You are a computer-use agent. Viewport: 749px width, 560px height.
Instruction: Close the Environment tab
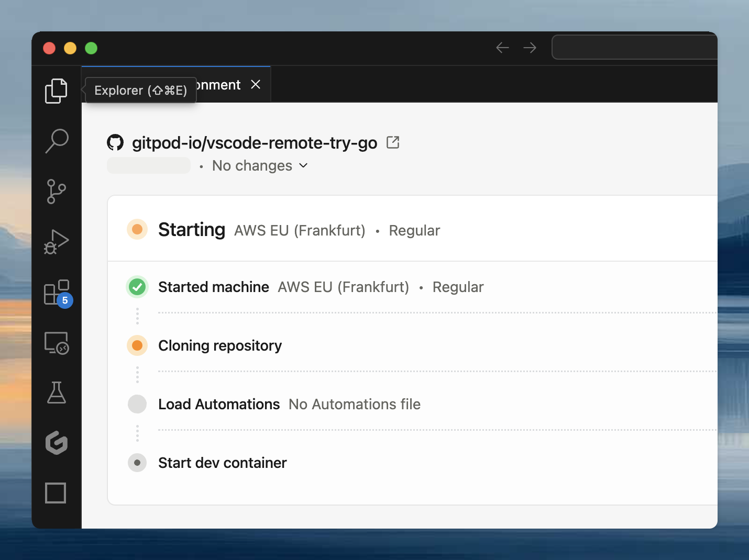click(x=256, y=84)
